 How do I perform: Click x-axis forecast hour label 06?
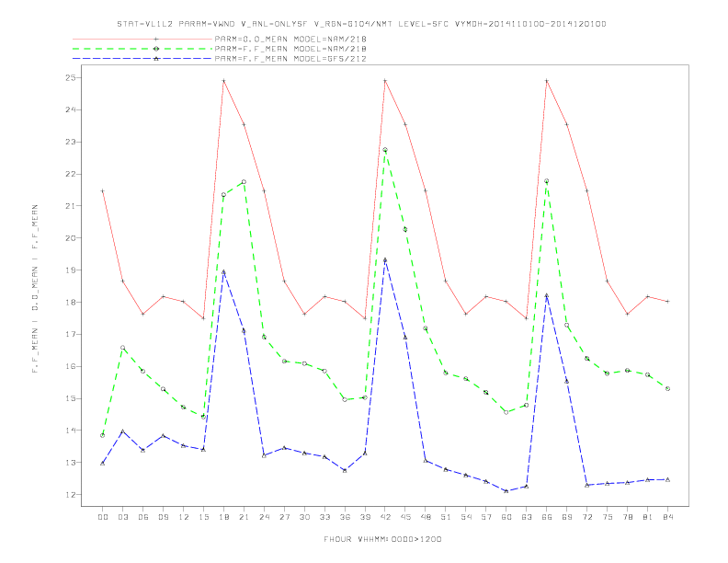(x=143, y=517)
